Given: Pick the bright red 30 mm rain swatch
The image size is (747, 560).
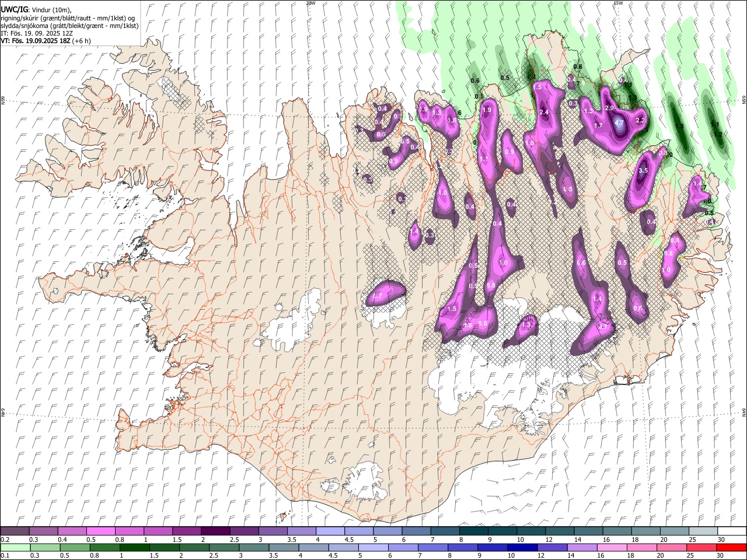Looking at the screenshot, I should point(732,547).
